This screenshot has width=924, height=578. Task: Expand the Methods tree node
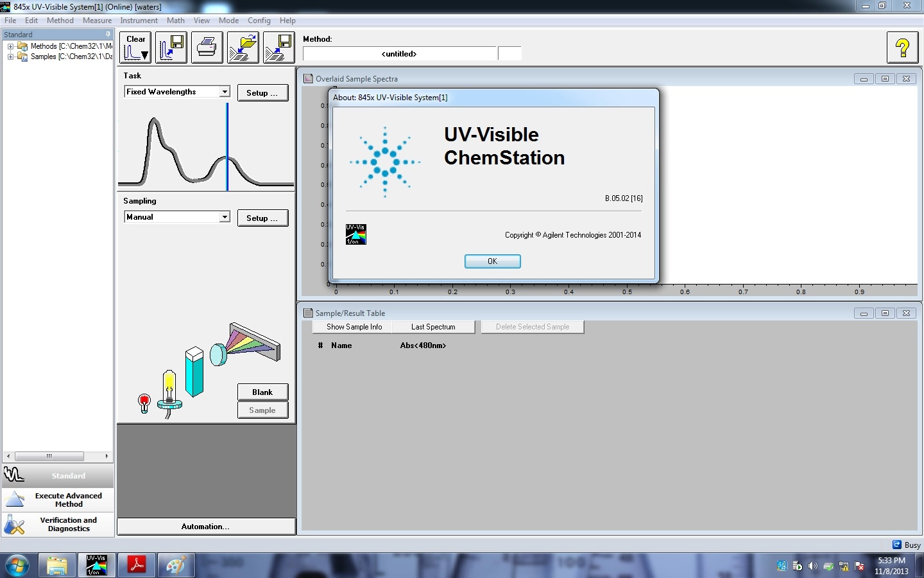pyautogui.click(x=10, y=46)
